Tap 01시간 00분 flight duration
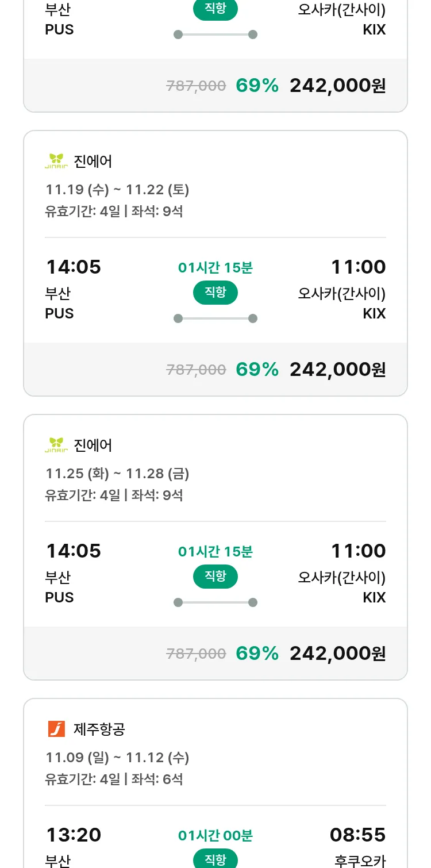431x868 pixels. [215, 835]
